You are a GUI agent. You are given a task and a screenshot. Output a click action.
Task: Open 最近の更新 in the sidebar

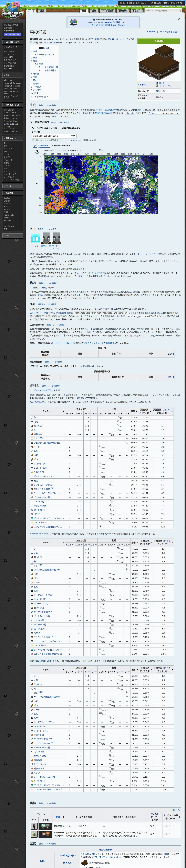coord(8,28)
